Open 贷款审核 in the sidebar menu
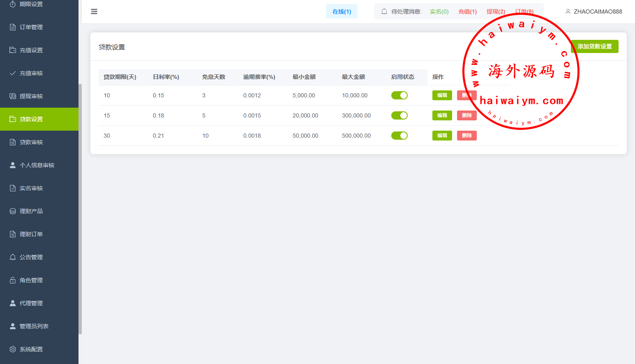The image size is (635, 364). click(31, 142)
